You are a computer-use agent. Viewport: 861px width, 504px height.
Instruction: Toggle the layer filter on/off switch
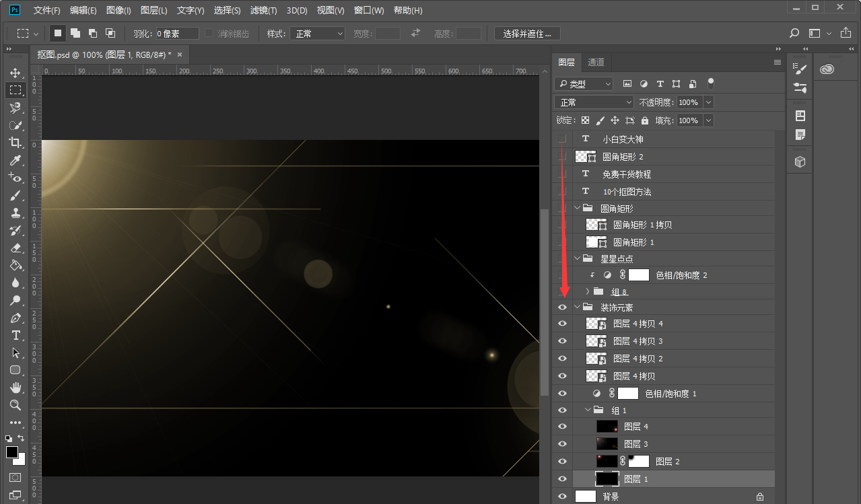(x=710, y=83)
